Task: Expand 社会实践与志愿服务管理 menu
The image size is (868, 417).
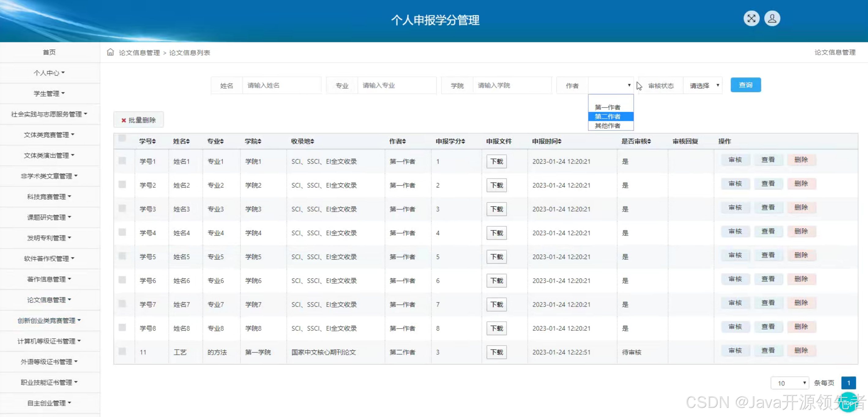Action: click(x=49, y=114)
